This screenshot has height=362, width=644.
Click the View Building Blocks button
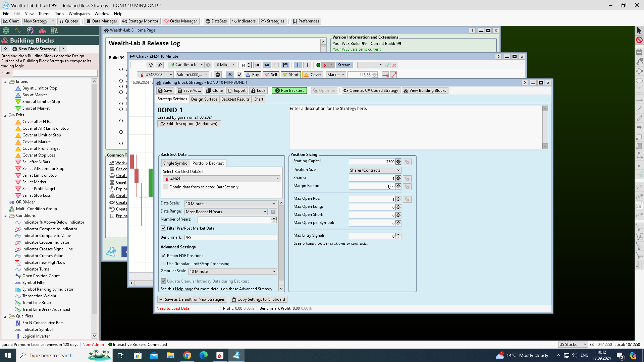coord(425,90)
